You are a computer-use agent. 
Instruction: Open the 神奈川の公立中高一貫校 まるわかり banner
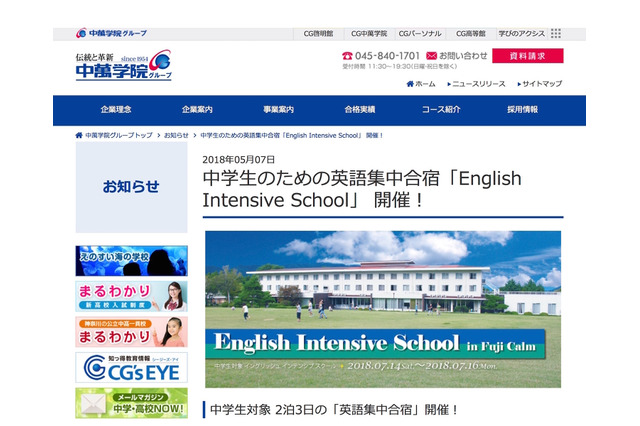pos(131,332)
